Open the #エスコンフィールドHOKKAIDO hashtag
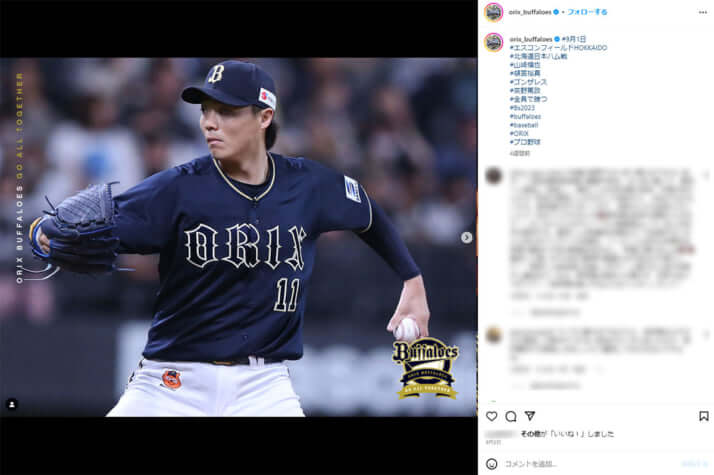 coord(558,47)
